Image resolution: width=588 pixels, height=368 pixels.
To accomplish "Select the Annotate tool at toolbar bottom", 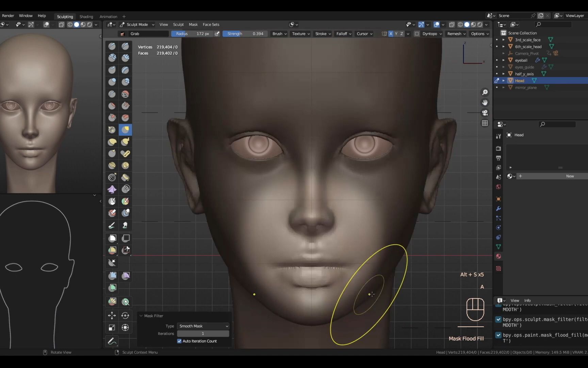I will click(x=112, y=341).
